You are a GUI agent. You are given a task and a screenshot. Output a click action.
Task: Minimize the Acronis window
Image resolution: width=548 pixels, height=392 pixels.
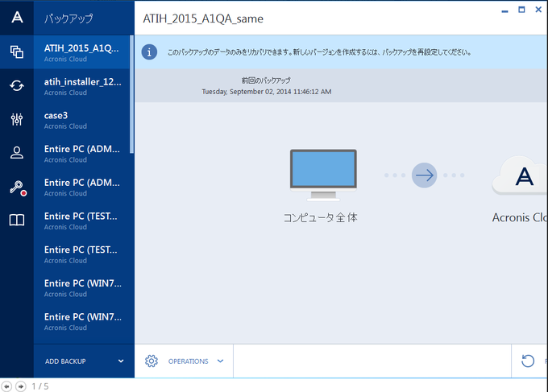click(504, 10)
